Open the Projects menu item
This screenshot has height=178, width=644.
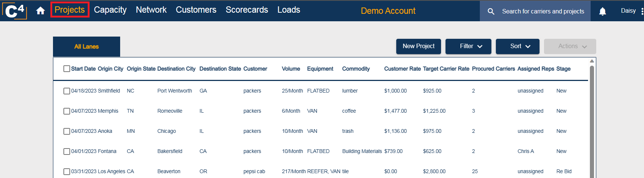(x=70, y=10)
